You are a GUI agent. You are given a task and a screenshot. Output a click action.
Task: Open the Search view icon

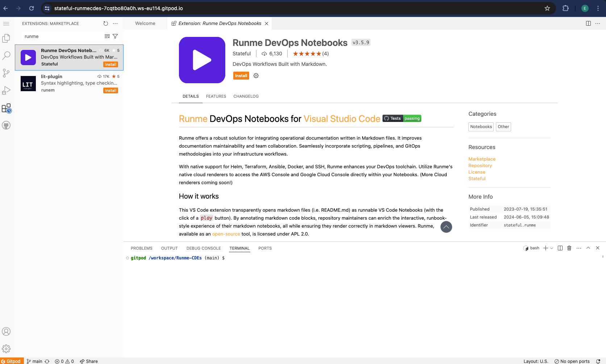tap(6, 56)
